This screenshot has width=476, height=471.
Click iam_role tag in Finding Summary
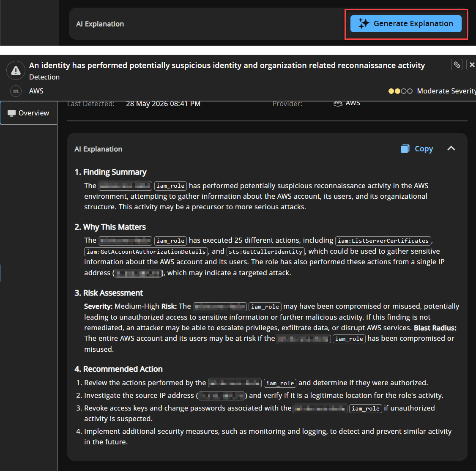[170, 186]
